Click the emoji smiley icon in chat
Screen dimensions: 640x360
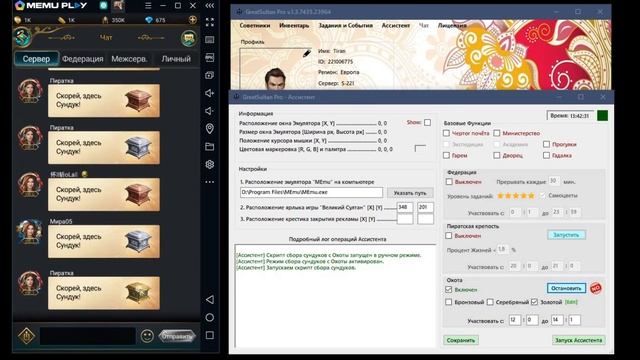(x=147, y=336)
